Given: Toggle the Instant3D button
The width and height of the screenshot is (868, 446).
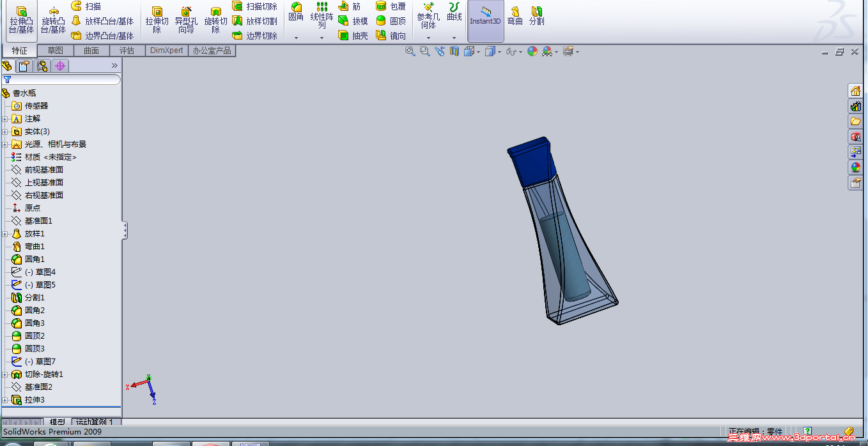Looking at the screenshot, I should [x=486, y=21].
